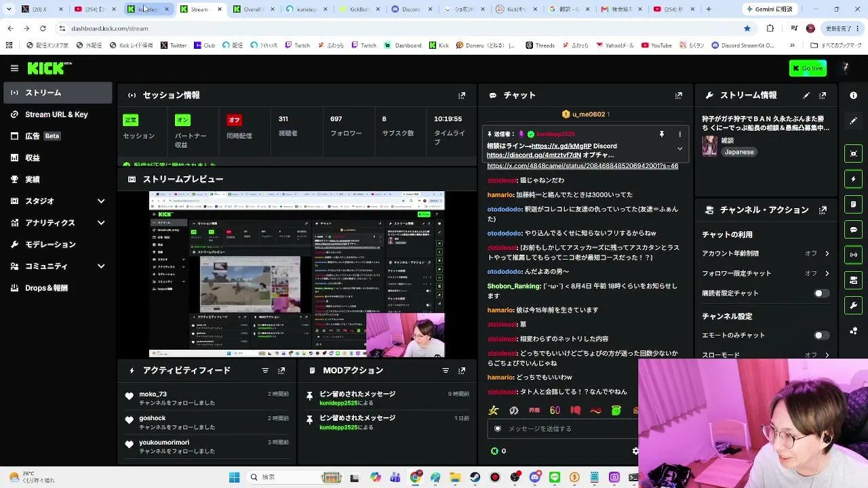Screen dimensions: 868x488
Task: Open the x.com status link in chat
Action: click(583, 166)
